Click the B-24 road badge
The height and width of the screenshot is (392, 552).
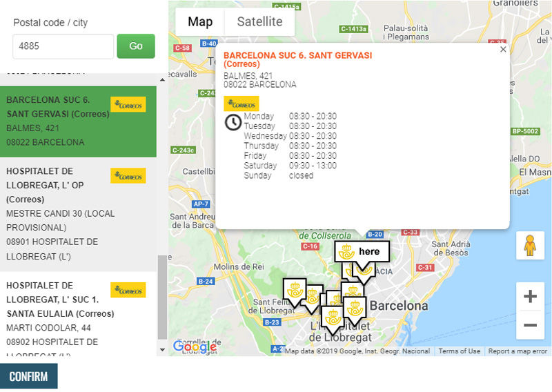tap(206, 282)
